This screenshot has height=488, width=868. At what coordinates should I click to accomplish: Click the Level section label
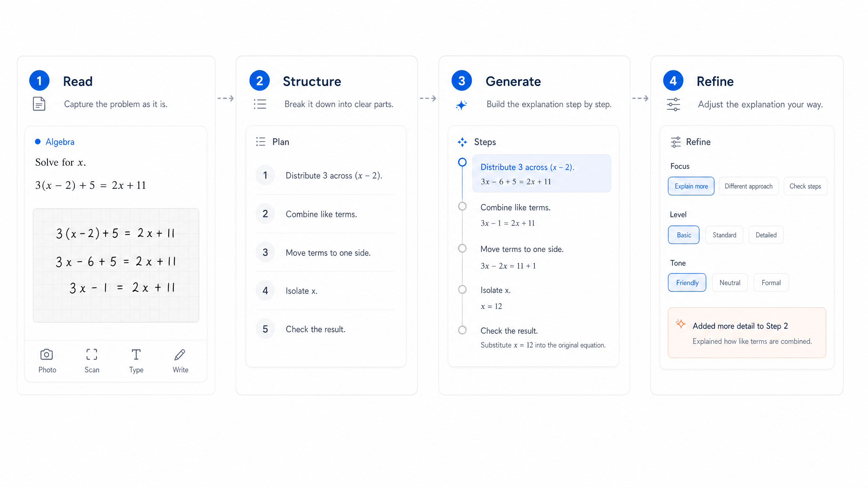678,215
